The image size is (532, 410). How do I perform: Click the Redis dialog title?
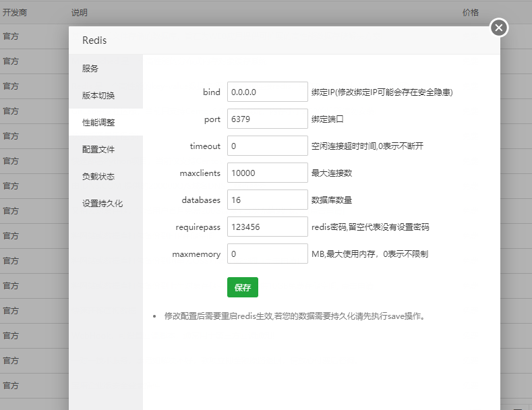pos(94,40)
